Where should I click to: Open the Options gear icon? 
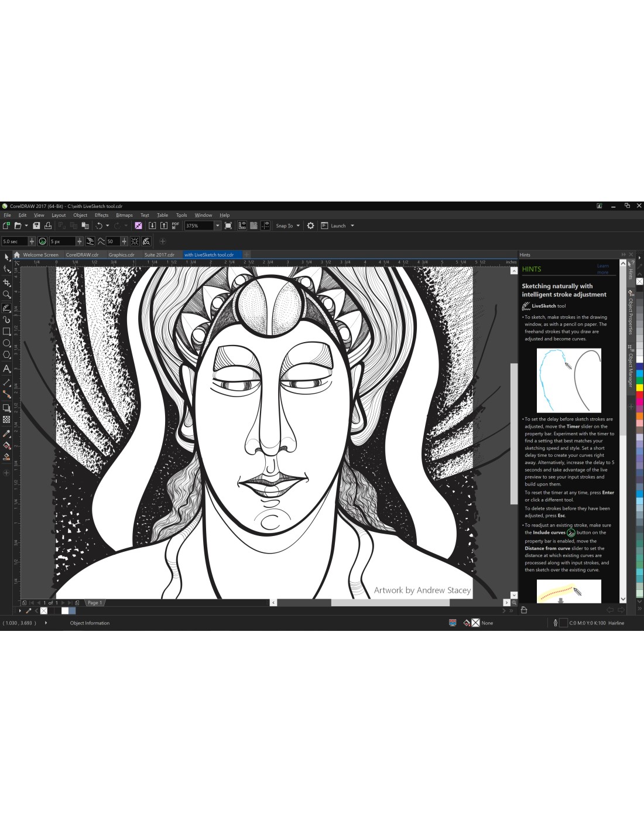tap(310, 226)
